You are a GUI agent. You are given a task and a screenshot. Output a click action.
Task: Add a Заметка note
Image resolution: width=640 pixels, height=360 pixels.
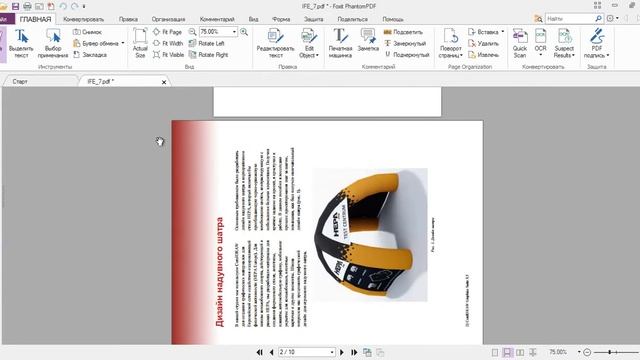[x=368, y=41]
